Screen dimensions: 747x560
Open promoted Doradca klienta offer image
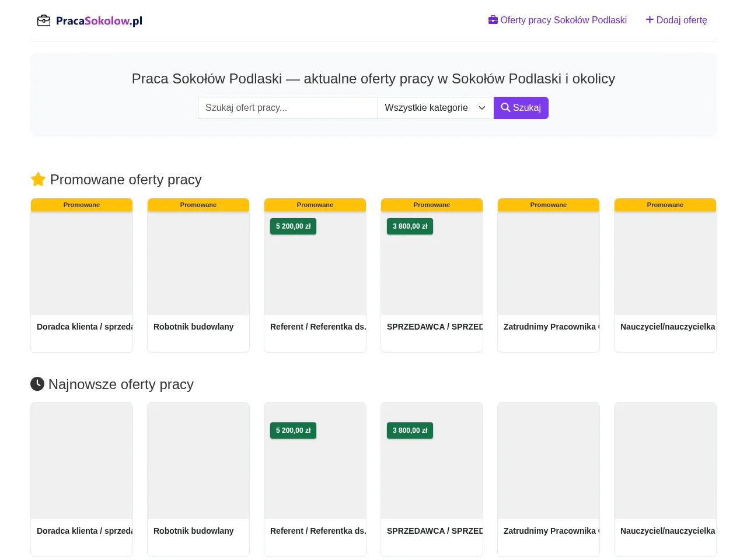click(82, 263)
